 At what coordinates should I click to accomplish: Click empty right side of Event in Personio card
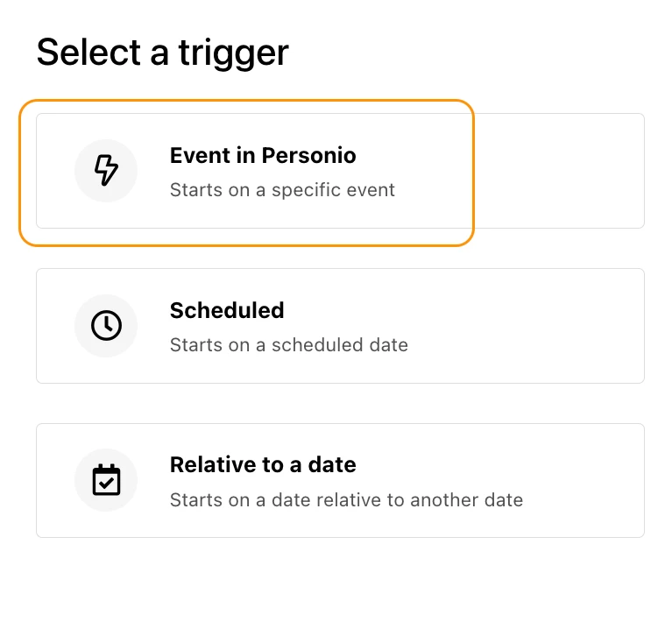click(x=557, y=171)
